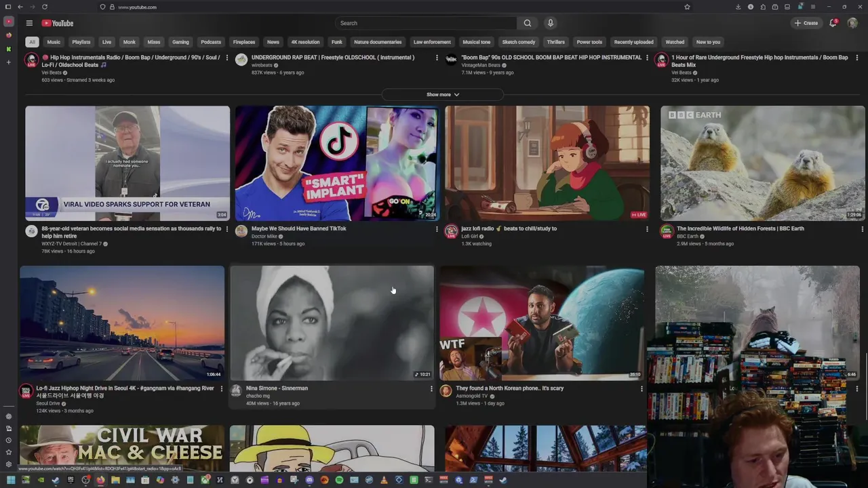The width and height of the screenshot is (868, 488).
Task: Open the YouTube guide hamburger menu
Action: click(29, 23)
